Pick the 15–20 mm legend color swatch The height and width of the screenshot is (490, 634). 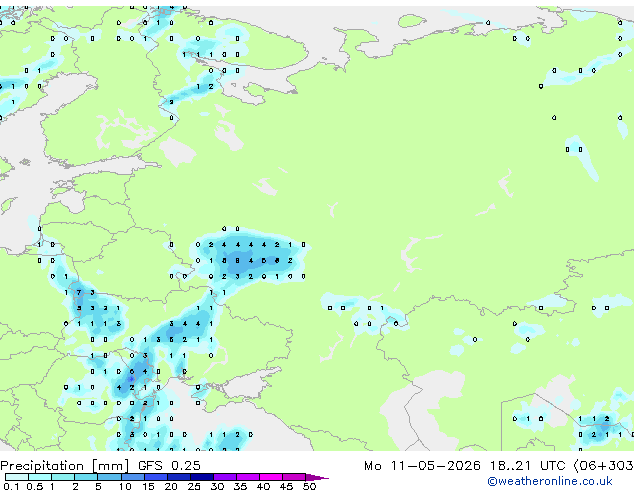click(156, 477)
